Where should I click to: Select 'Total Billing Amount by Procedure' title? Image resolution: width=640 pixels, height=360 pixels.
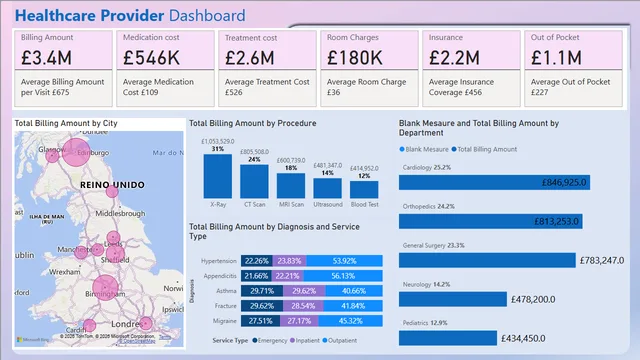click(253, 123)
